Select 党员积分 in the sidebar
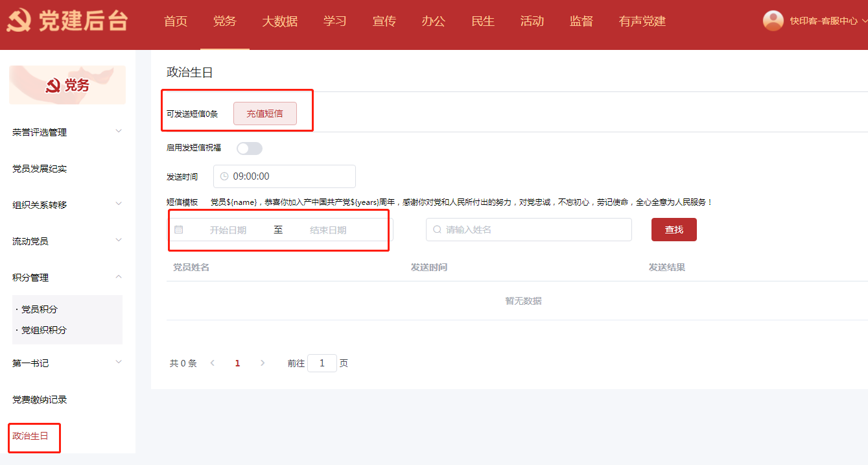Screen dimensions: 868x465 [x=40, y=309]
